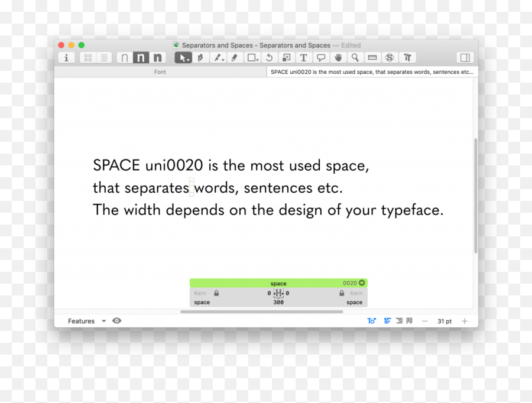Click glyph name 'space' in green bar

click(278, 283)
